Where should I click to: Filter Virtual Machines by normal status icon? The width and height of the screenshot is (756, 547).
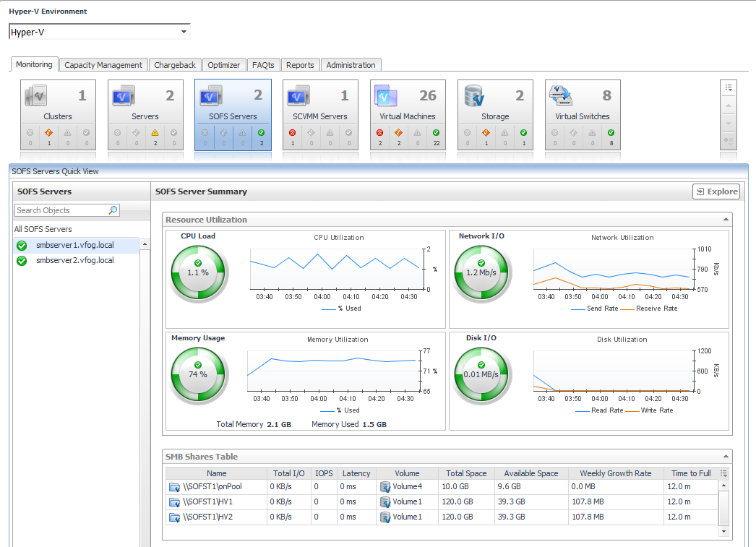click(x=437, y=132)
